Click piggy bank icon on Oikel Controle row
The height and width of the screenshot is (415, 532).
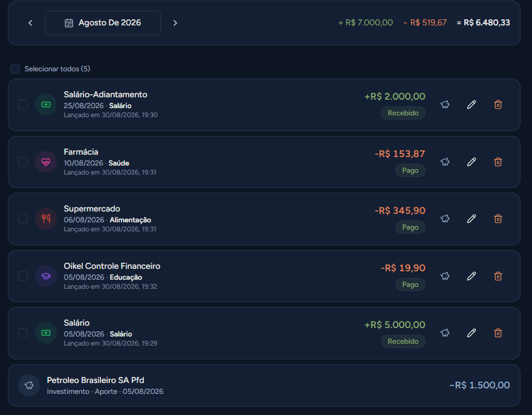click(445, 276)
